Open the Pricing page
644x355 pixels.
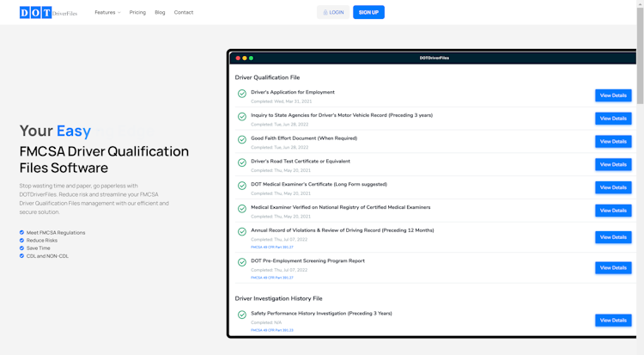(x=137, y=12)
